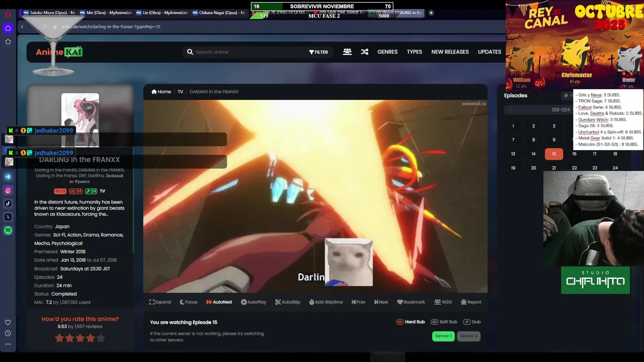Click the random shuffle icon in header
The width and height of the screenshot is (644, 362).
click(365, 52)
